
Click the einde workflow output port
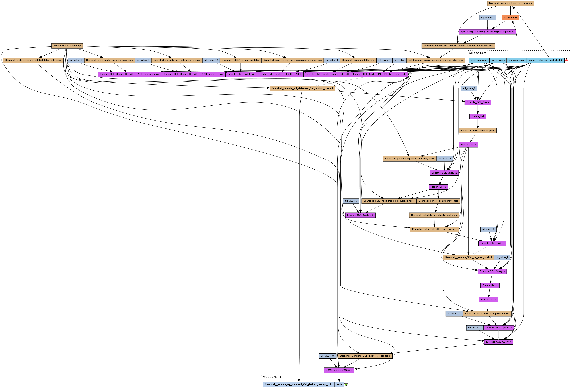click(339, 384)
